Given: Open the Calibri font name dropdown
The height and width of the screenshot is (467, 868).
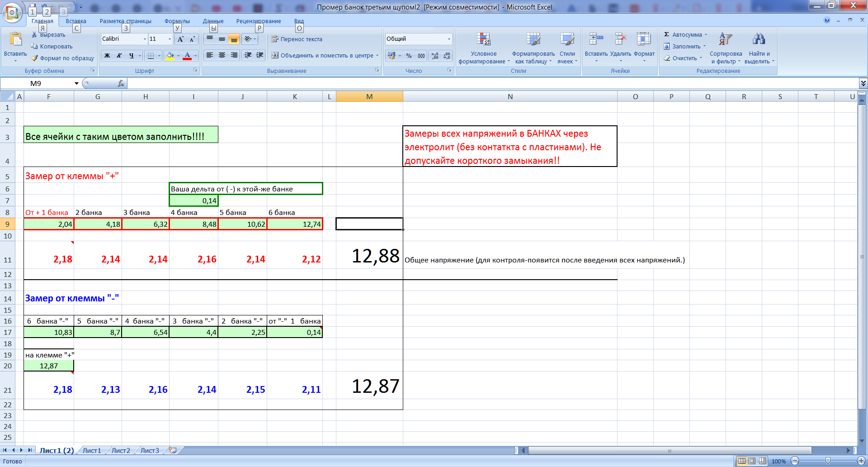Looking at the screenshot, I should tap(145, 39).
